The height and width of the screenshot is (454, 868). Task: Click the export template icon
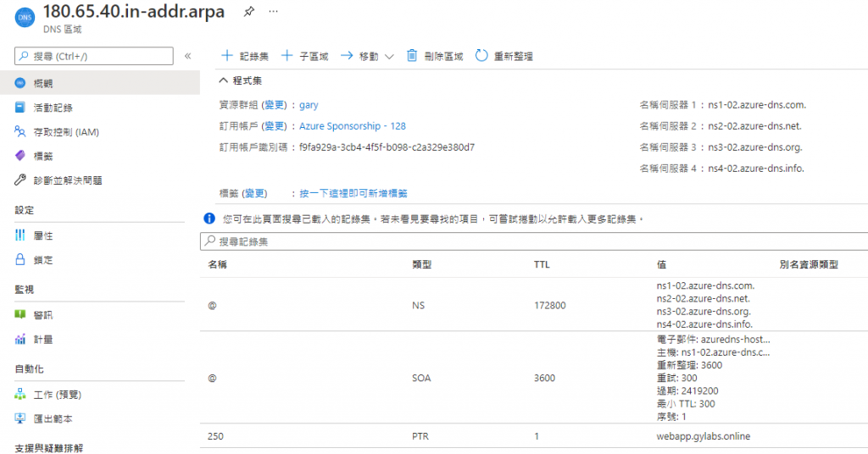[20, 418]
